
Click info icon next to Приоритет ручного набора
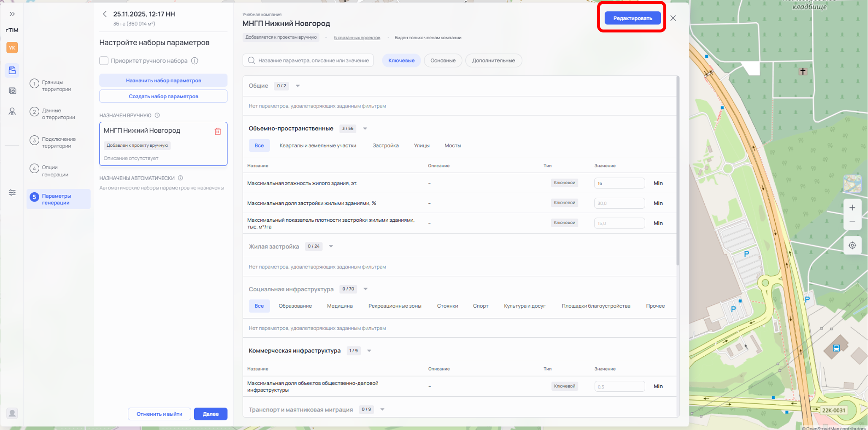(195, 61)
